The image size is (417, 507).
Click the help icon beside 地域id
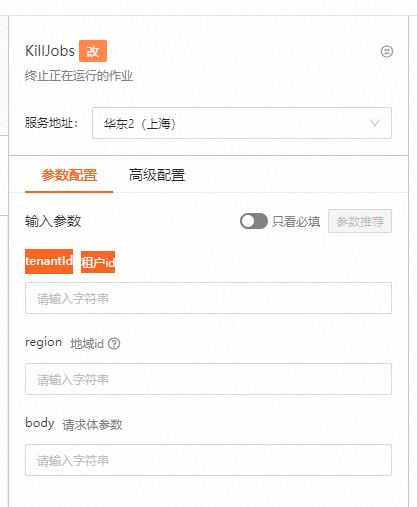(x=114, y=343)
